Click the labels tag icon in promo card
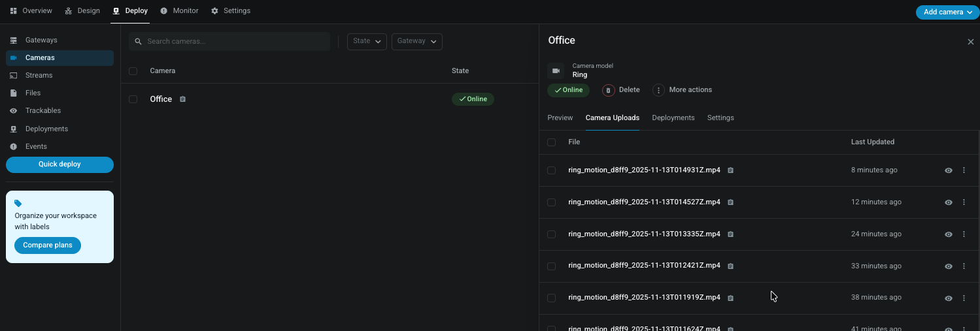The height and width of the screenshot is (331, 980). [x=18, y=204]
